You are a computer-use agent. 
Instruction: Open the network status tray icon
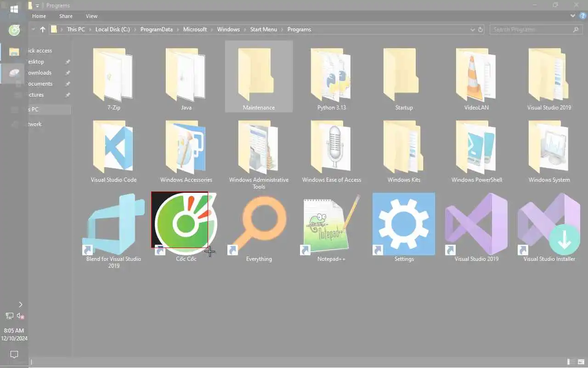pyautogui.click(x=9, y=316)
